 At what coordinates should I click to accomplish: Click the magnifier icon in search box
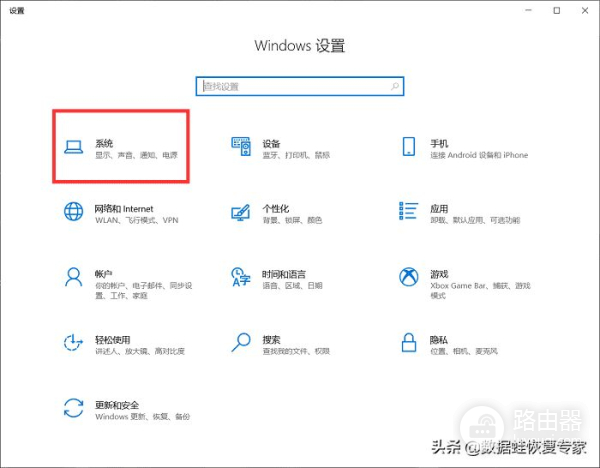point(395,86)
